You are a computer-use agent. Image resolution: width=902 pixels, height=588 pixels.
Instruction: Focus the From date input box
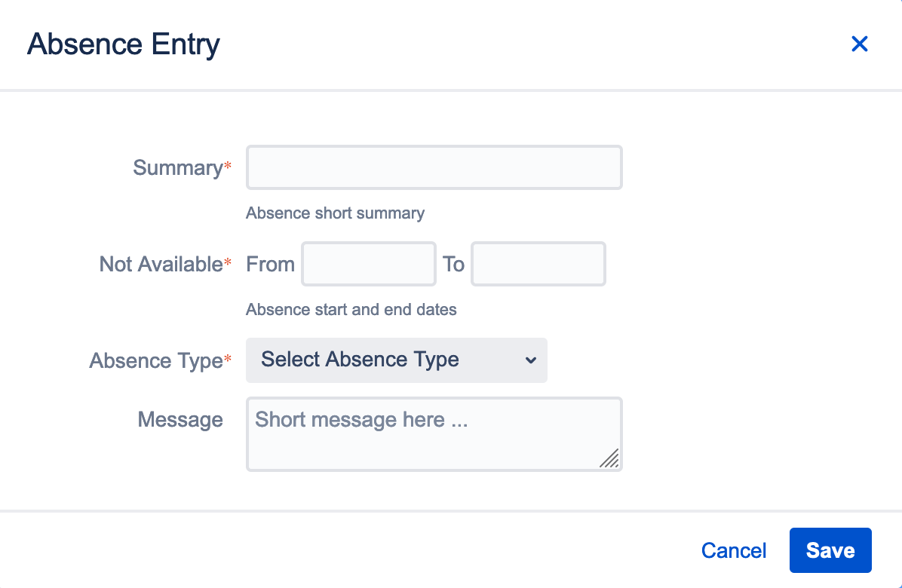point(368,264)
